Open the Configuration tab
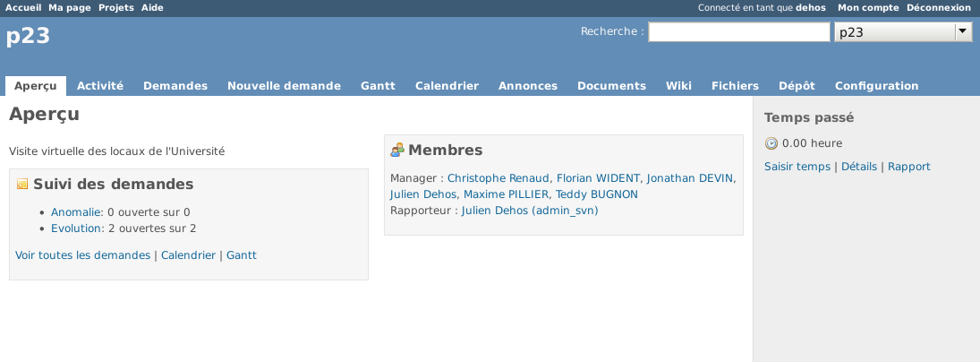Screen dimensions: 980x362 pos(876,86)
